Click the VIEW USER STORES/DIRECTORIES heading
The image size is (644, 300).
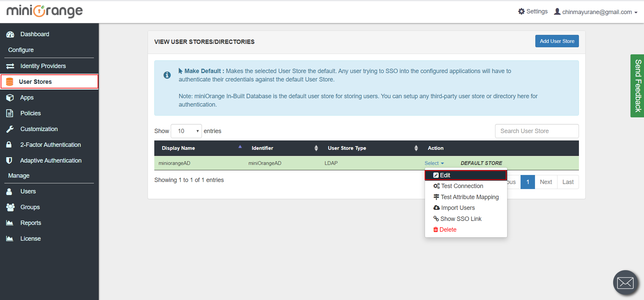click(204, 42)
